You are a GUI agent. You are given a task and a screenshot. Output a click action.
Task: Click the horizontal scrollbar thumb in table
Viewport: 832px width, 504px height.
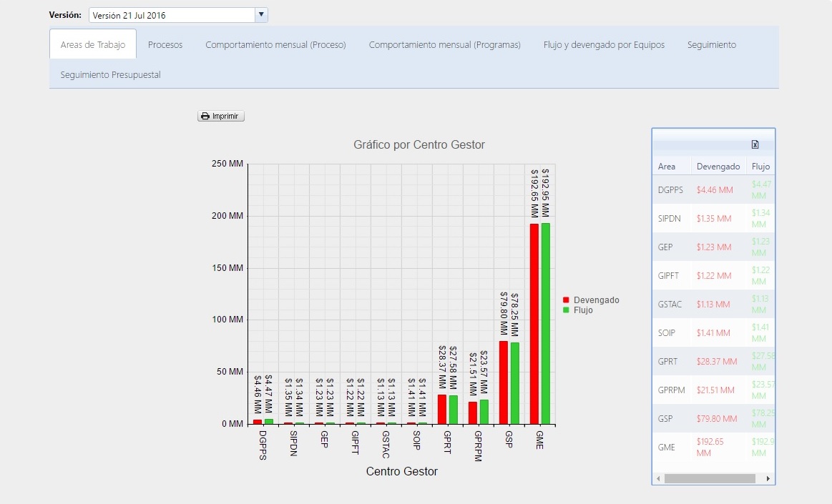710,478
